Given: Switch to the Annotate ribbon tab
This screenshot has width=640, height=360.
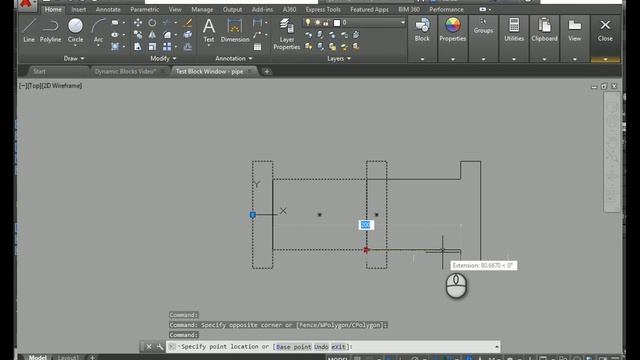Looking at the screenshot, I should (108, 9).
